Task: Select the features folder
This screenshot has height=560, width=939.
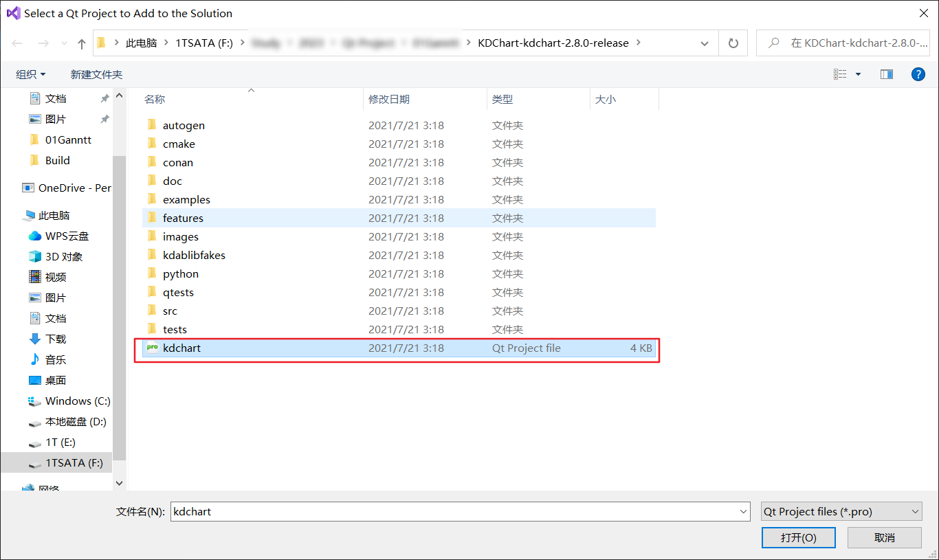Action: pyautogui.click(x=399, y=218)
